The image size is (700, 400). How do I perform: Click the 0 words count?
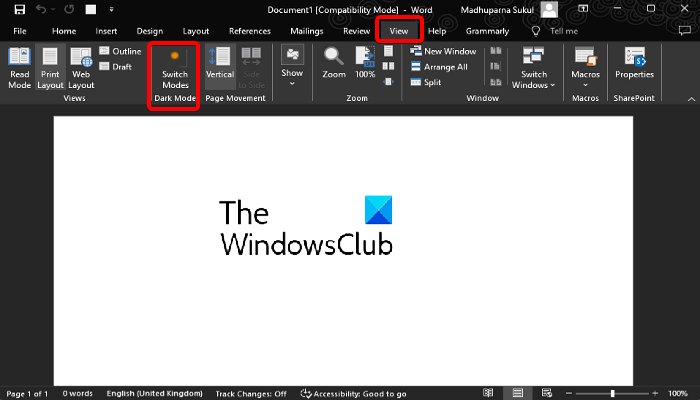tap(77, 393)
